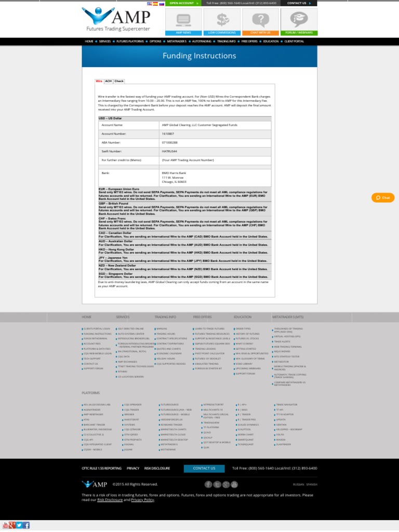Select the Spanish flag language icon

(155, 4)
